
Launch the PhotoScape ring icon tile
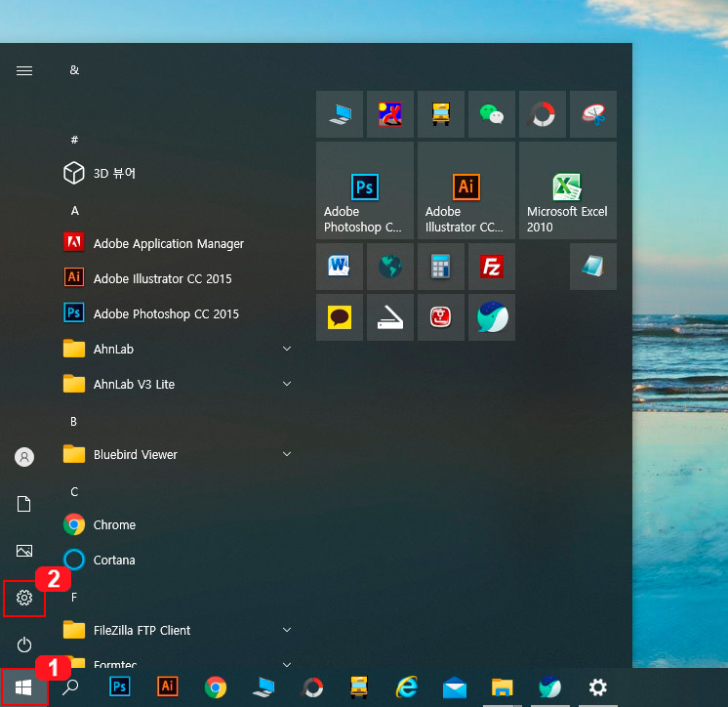(543, 114)
